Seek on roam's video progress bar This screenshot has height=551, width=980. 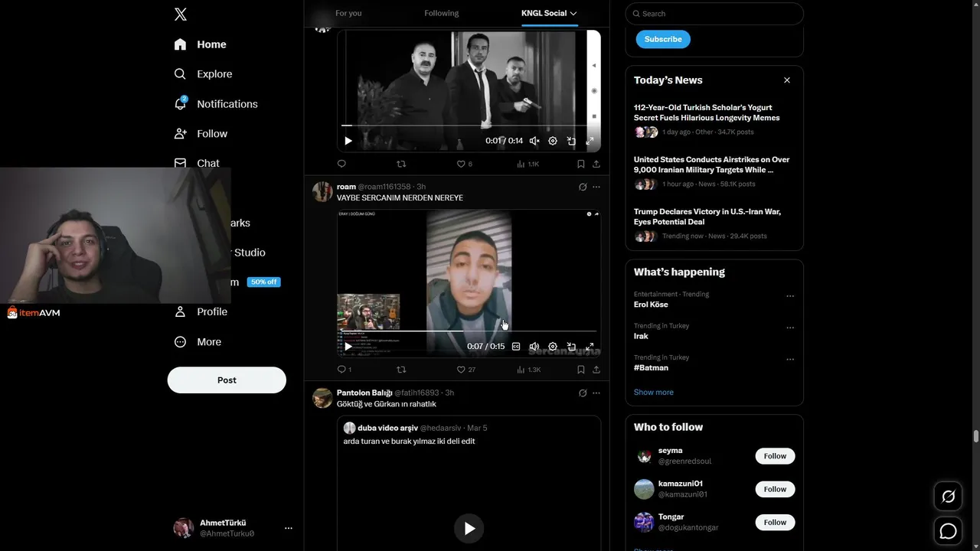pyautogui.click(x=469, y=331)
